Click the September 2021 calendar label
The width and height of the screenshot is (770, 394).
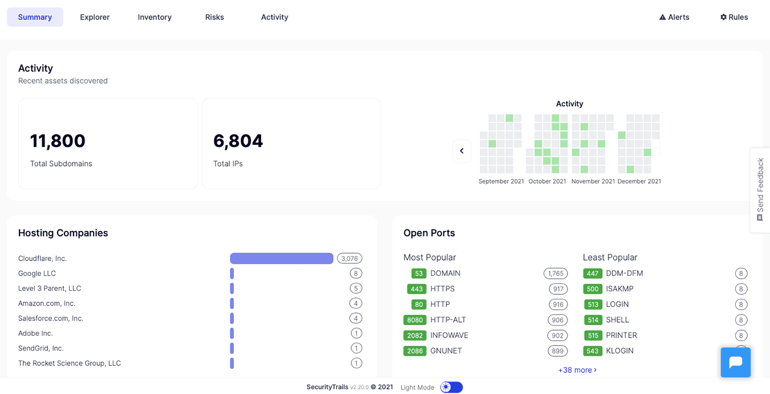coord(501,181)
